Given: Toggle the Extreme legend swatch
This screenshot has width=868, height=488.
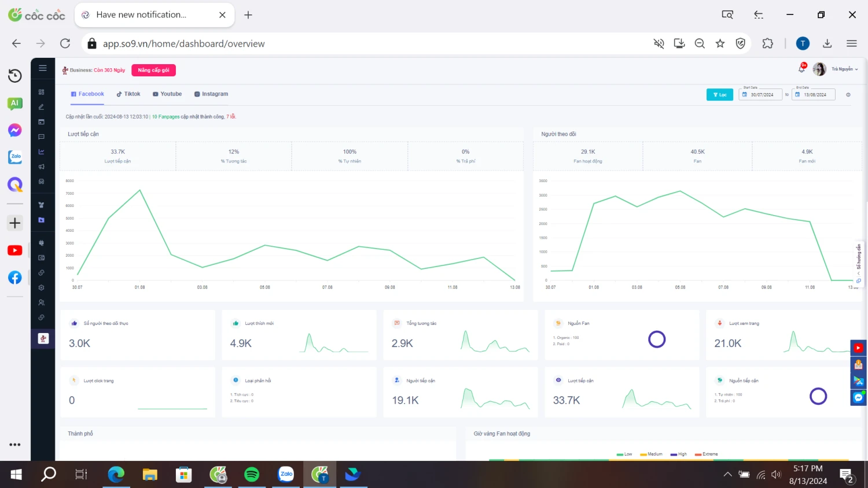Looking at the screenshot, I should [698, 454].
